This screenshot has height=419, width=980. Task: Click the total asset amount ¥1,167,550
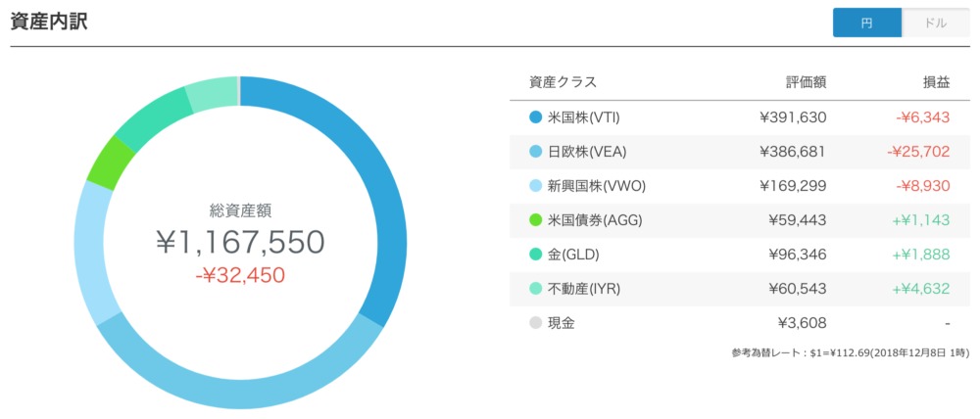coord(241,242)
